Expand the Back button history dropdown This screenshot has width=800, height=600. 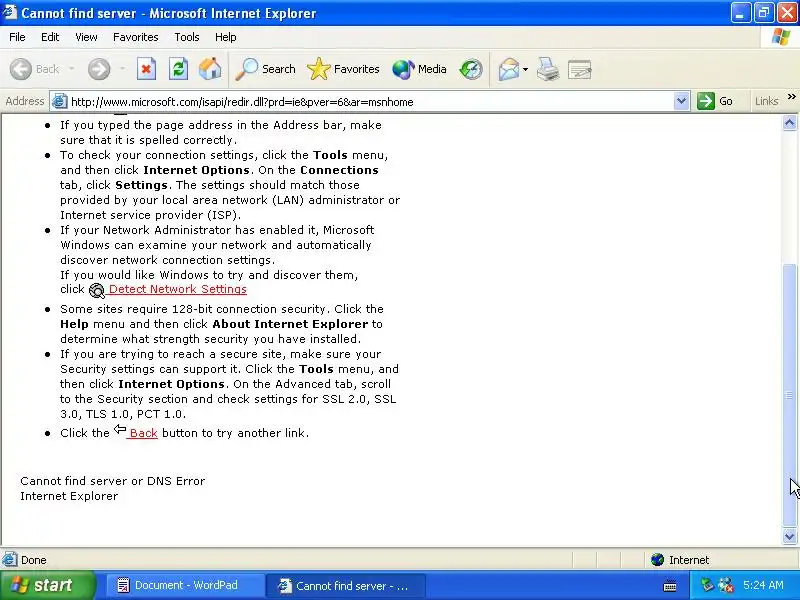coord(71,69)
